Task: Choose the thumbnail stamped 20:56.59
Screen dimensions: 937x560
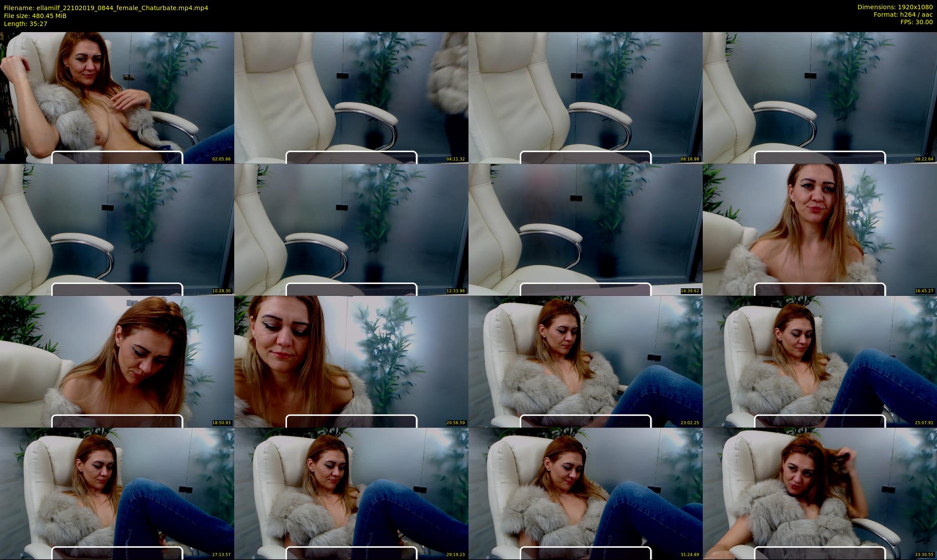Action: click(x=351, y=361)
